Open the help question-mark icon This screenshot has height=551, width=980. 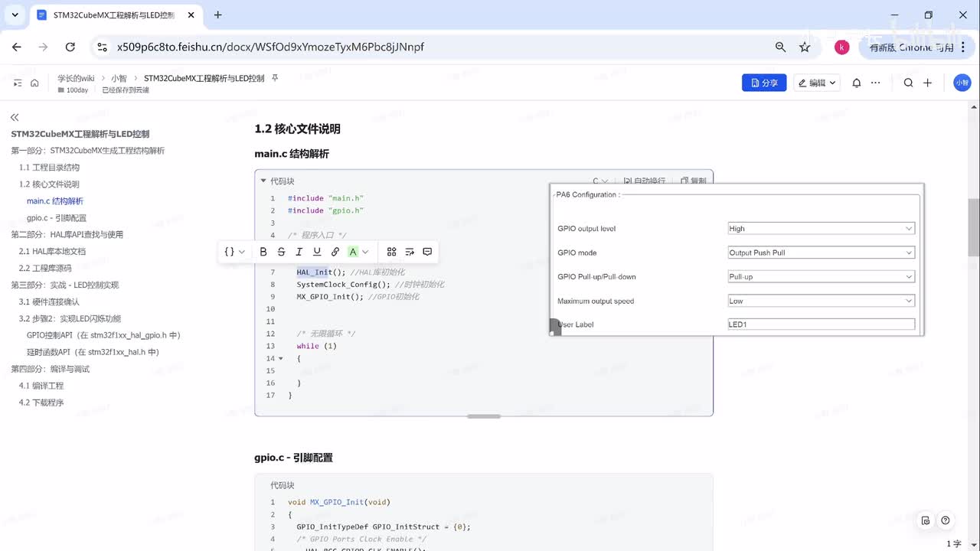946,520
